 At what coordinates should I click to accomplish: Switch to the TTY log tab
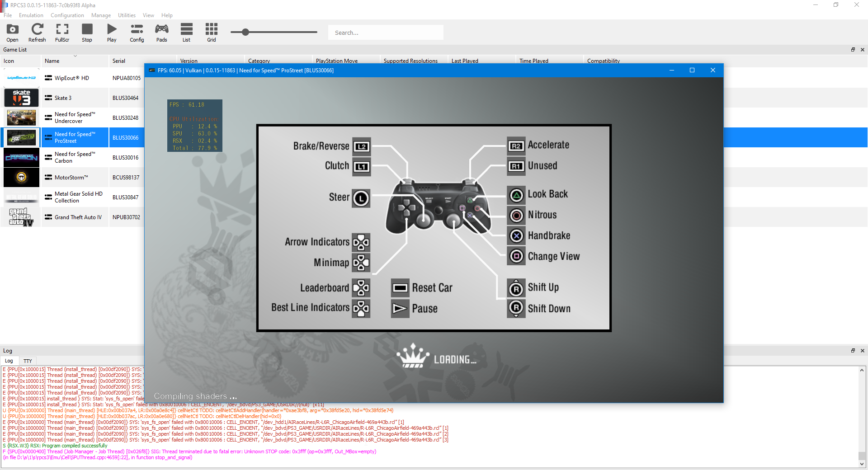[x=28, y=361]
